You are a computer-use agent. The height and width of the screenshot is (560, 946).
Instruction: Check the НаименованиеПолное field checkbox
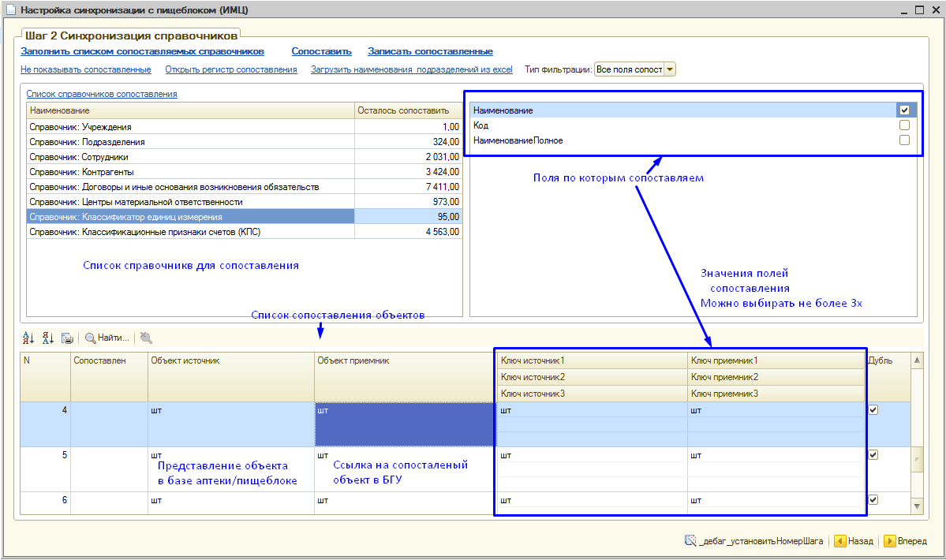(904, 140)
